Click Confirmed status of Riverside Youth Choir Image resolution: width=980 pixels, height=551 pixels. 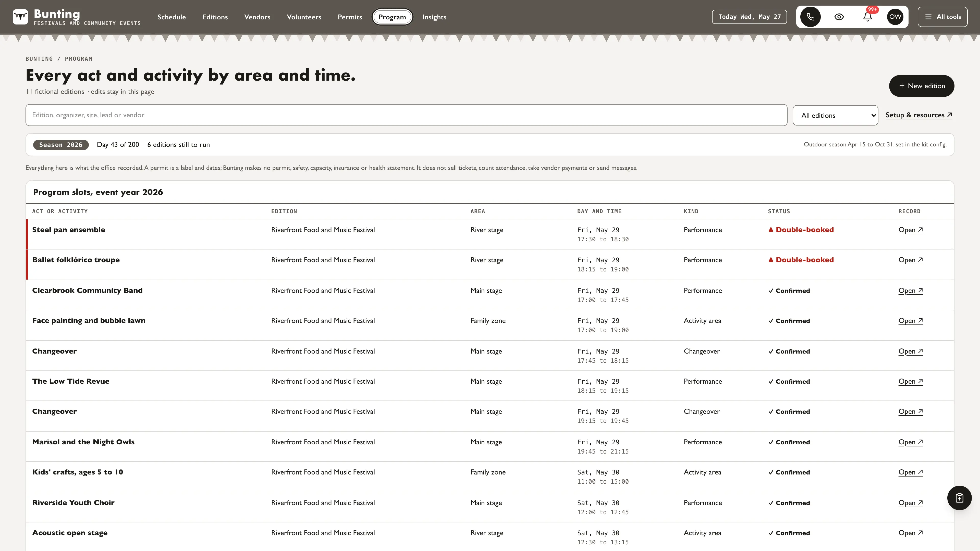click(789, 503)
